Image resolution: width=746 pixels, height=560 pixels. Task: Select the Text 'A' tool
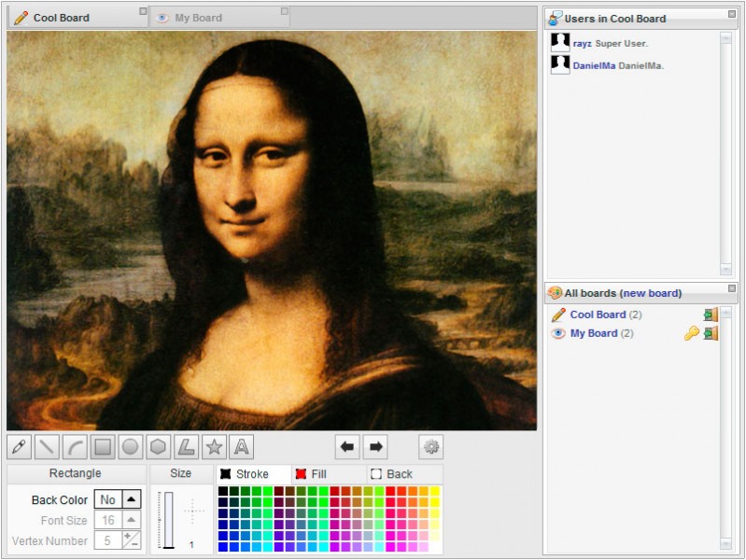click(241, 447)
